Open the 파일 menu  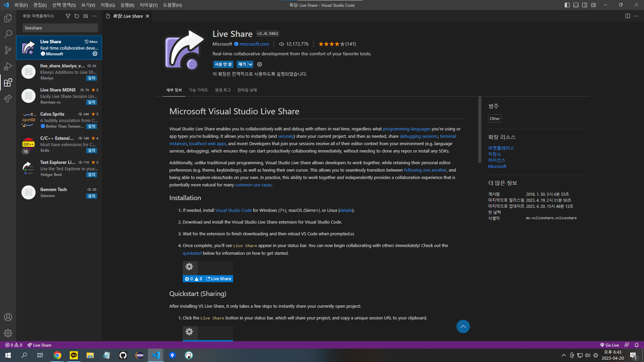point(21,5)
